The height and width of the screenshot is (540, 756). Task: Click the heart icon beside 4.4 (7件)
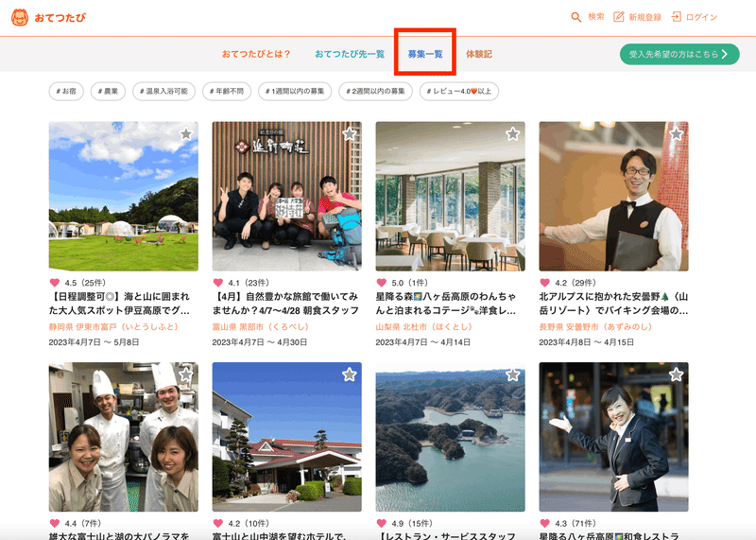(x=55, y=523)
